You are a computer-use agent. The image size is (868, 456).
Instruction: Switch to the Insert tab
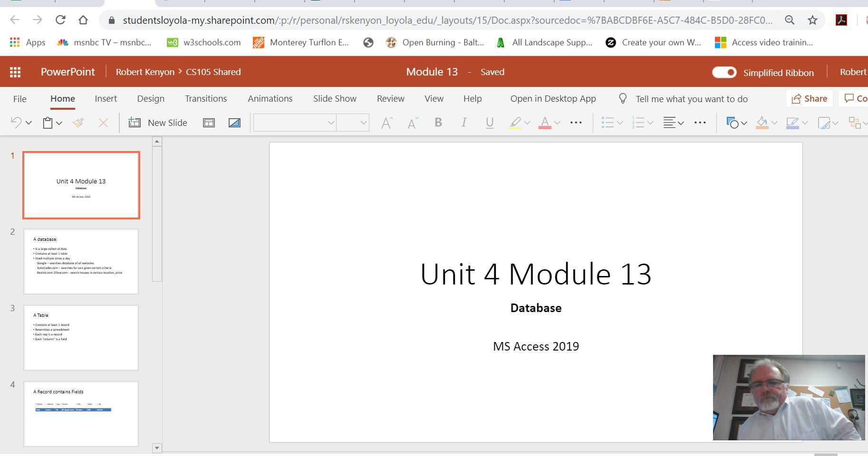point(106,99)
